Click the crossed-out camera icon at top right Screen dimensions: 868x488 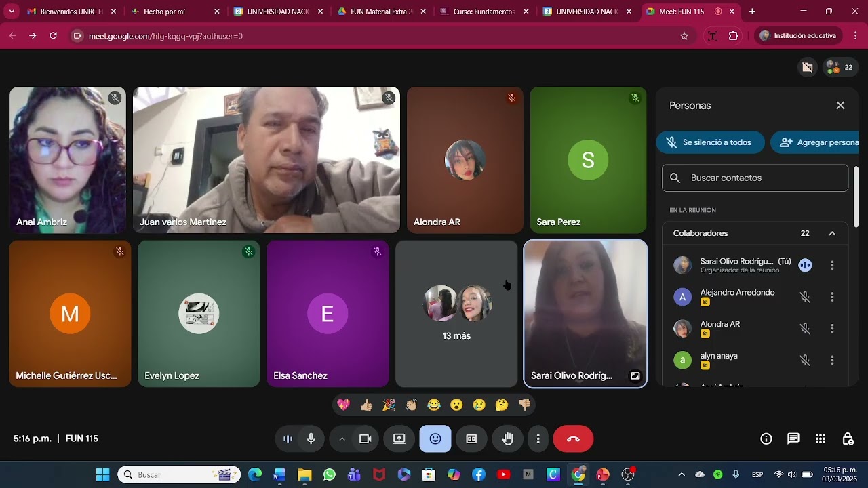click(807, 67)
